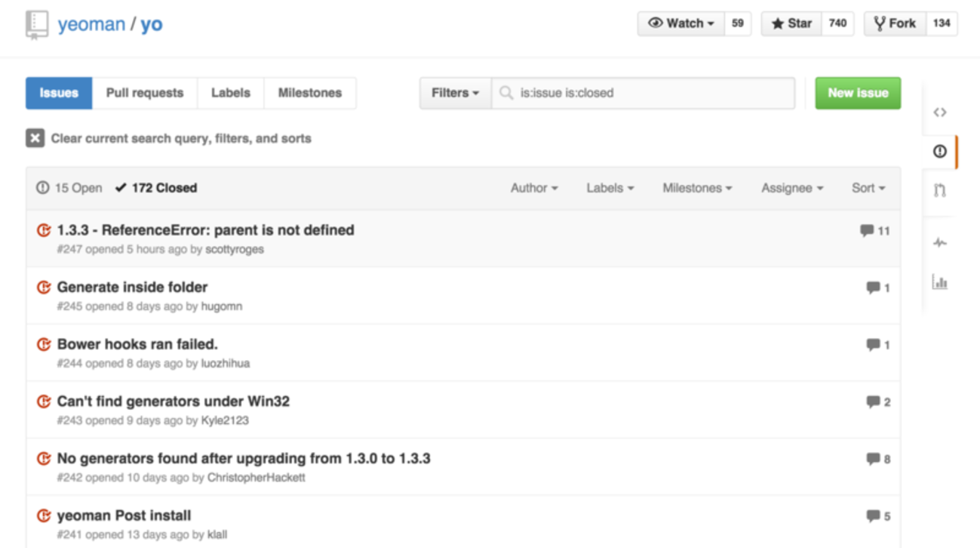Switch to the Milestones tab
This screenshot has width=980, height=548.
(x=310, y=93)
